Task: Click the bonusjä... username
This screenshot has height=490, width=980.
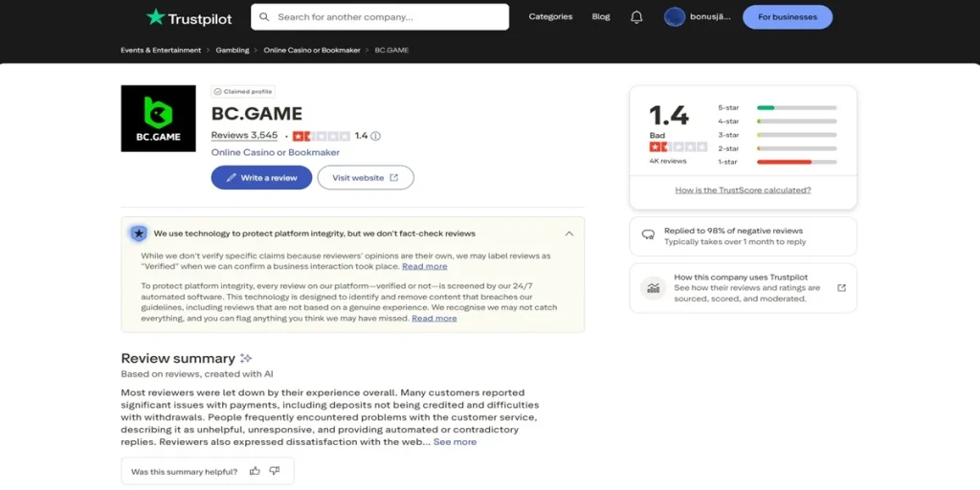Action: 710,17
